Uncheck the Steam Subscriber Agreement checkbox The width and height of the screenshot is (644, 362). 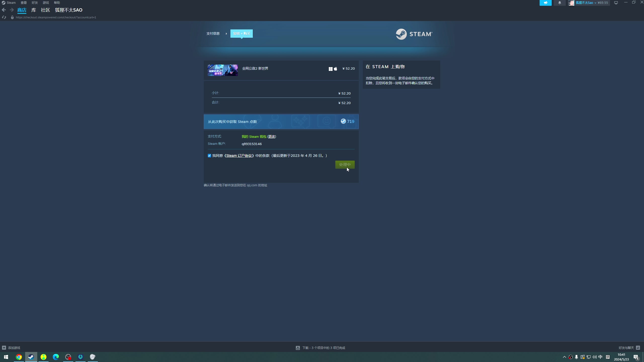tap(209, 156)
